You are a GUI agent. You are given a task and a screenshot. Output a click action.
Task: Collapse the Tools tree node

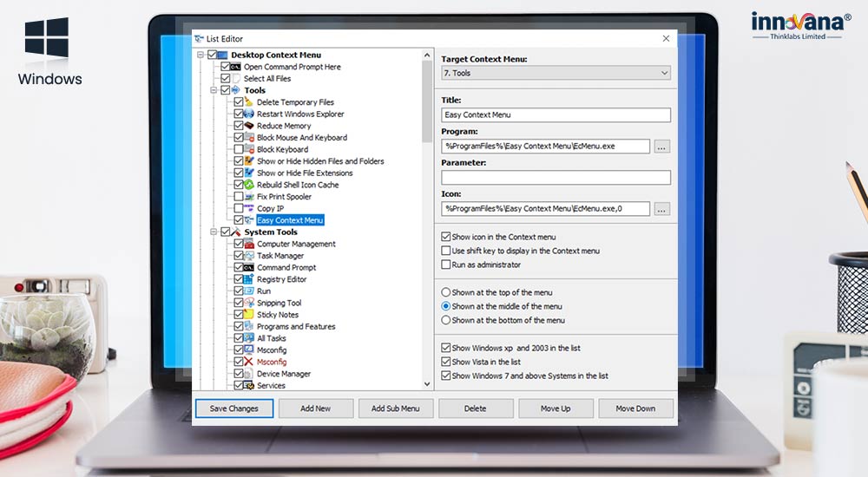pos(214,90)
